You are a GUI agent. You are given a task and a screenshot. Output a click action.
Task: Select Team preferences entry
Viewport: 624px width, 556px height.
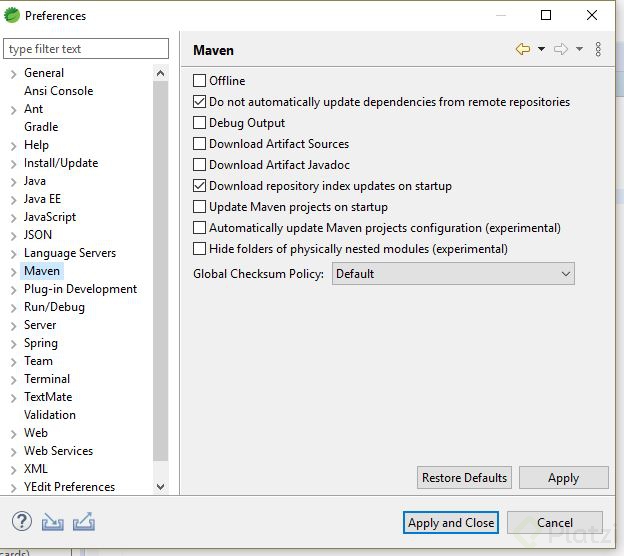pos(38,361)
